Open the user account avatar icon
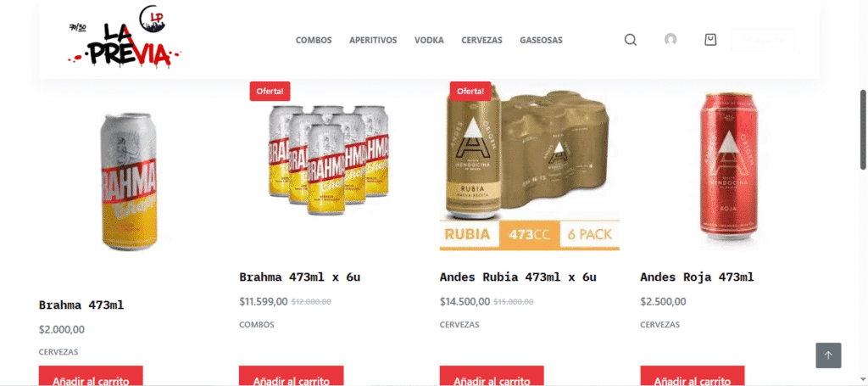 click(x=670, y=39)
